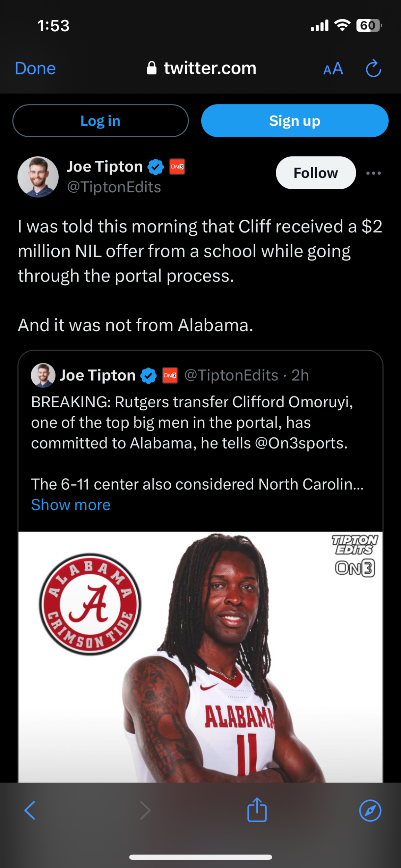Viewport: 401px width, 868px height.
Task: Open the three-dot tweet options menu
Action: point(373,173)
